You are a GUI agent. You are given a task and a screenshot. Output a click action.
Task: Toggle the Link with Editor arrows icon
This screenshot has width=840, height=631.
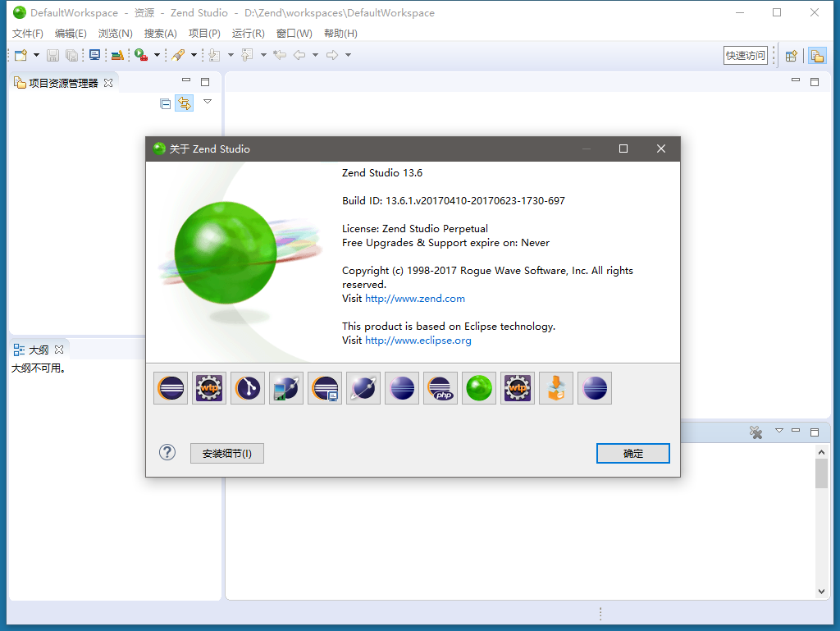point(185,103)
